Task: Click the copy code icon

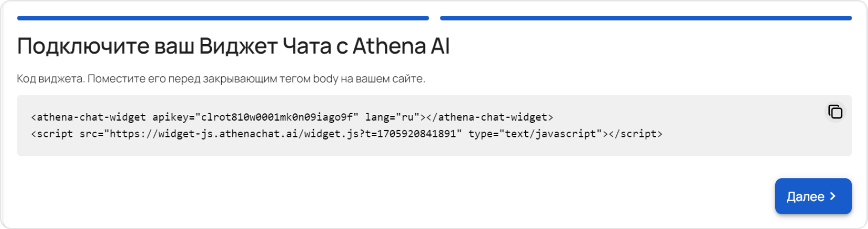Action: [x=835, y=112]
